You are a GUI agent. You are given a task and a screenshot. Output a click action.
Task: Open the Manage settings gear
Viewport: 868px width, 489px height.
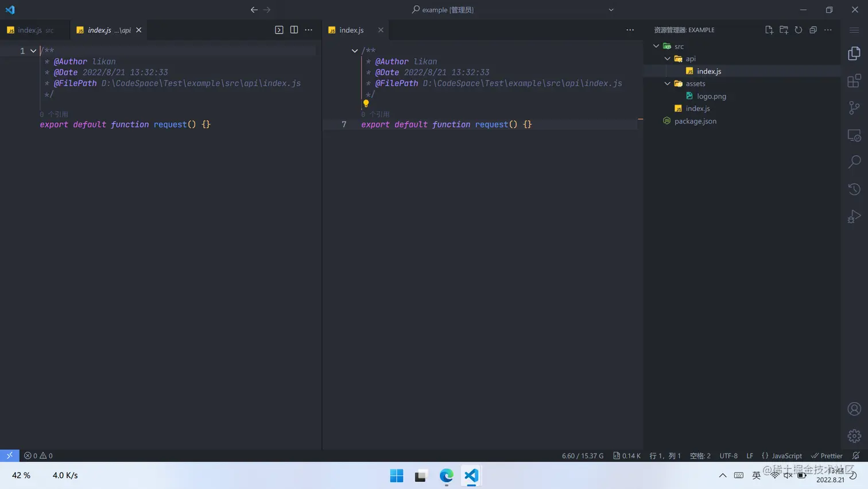(854, 436)
